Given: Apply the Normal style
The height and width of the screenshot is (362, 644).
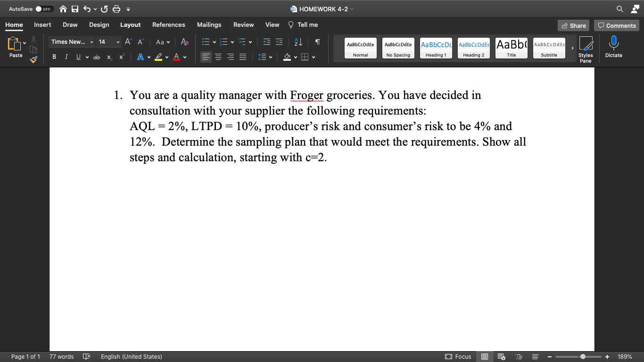Looking at the screenshot, I should tap(361, 48).
